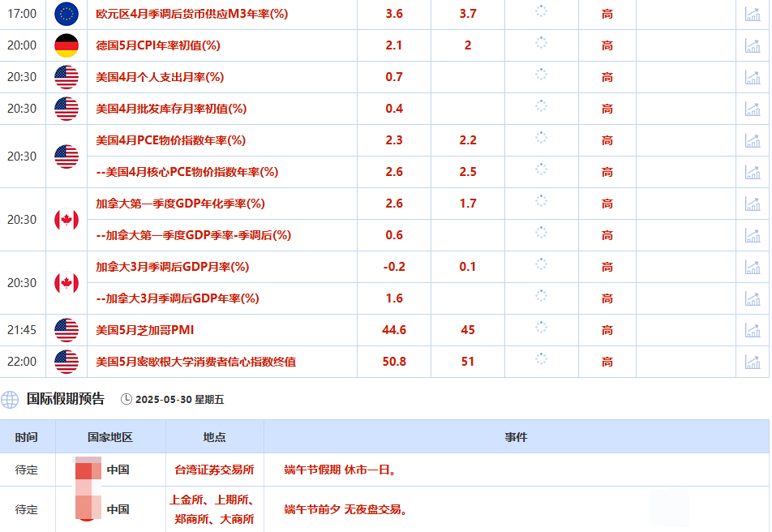Screen dimensions: 772x532
Task: Open 德国5月CPI年率初值(%) link
Action: pos(158,45)
